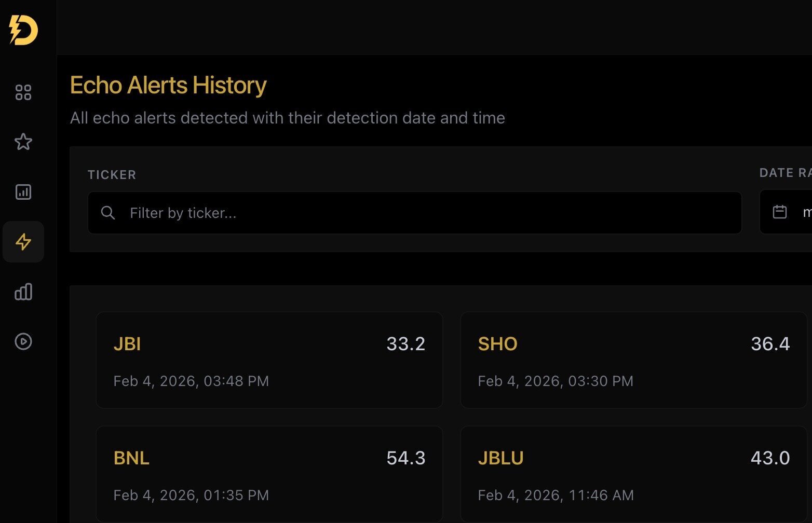This screenshot has height=523, width=812.
Task: Open the bar graph sidebar icon
Action: pos(23,292)
